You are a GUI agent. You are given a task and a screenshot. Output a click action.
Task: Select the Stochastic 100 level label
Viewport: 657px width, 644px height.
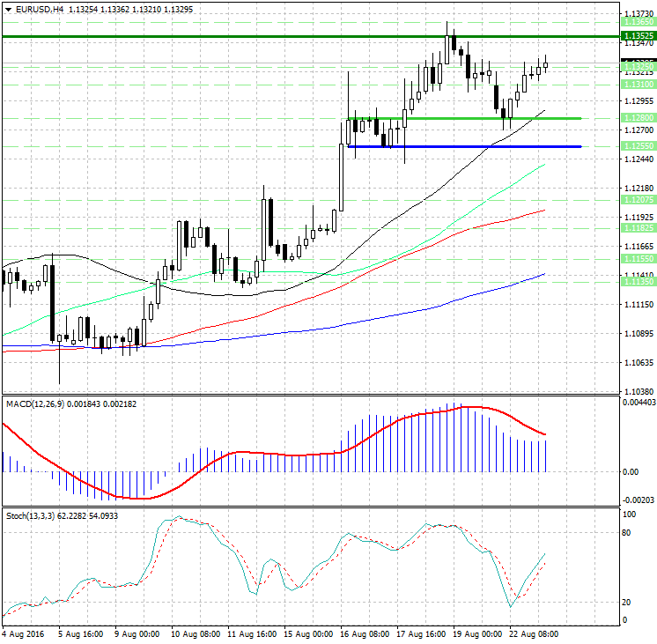629,514
